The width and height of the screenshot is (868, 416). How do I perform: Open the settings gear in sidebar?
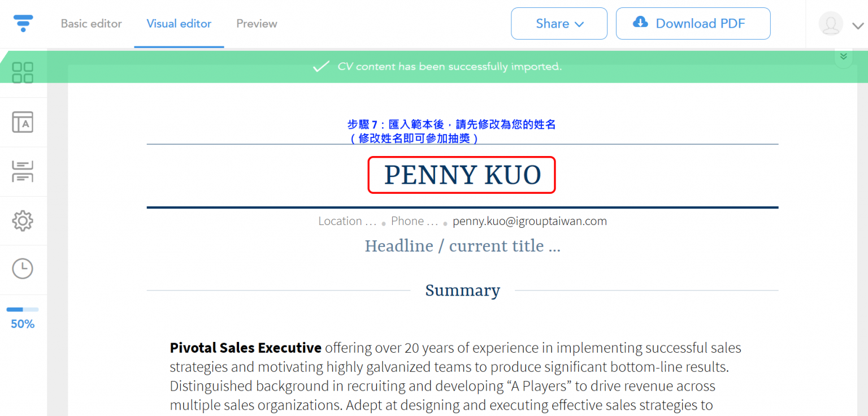(23, 220)
